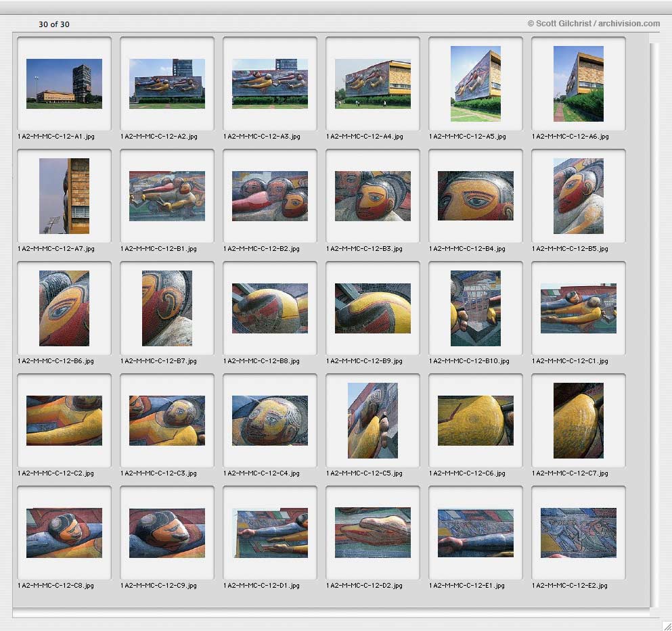Click thumbnail 1A2-M-MC-C-12-E1.jpg

[476, 532]
